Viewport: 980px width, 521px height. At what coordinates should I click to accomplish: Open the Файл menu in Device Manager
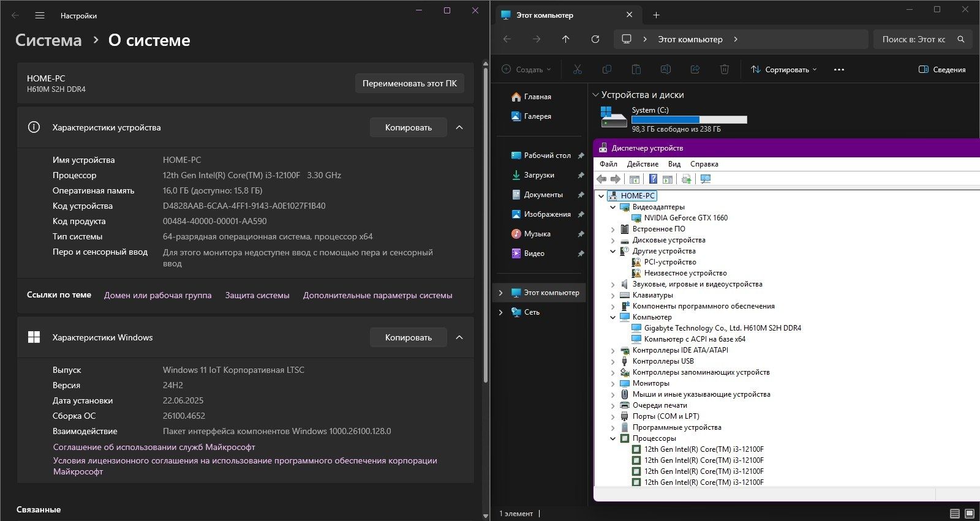click(608, 164)
